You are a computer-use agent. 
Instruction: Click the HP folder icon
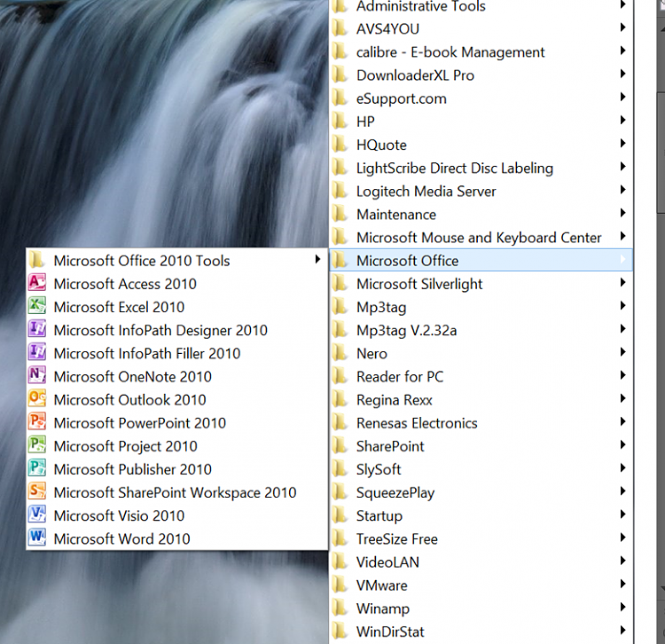coord(340,121)
